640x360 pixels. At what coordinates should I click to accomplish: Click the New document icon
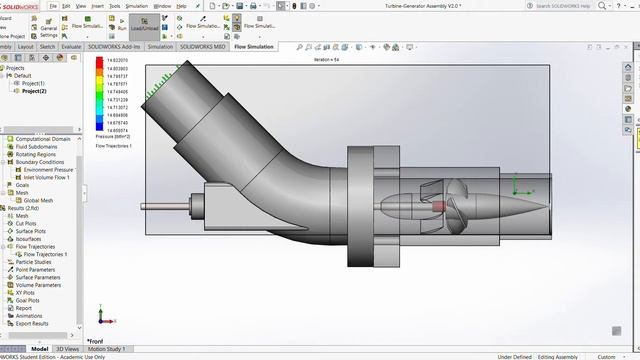[x=212, y=6]
